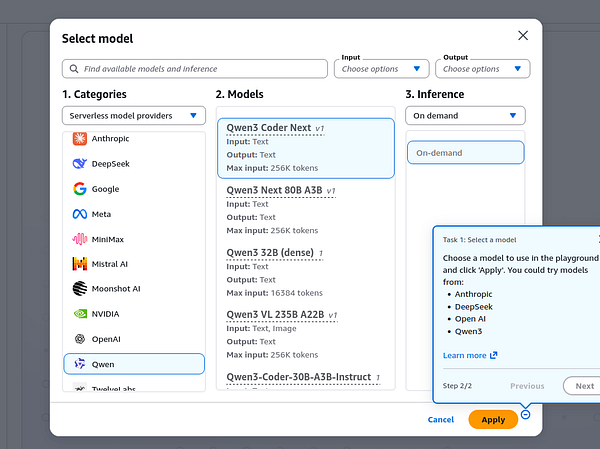Click the Apply button

[x=493, y=420]
